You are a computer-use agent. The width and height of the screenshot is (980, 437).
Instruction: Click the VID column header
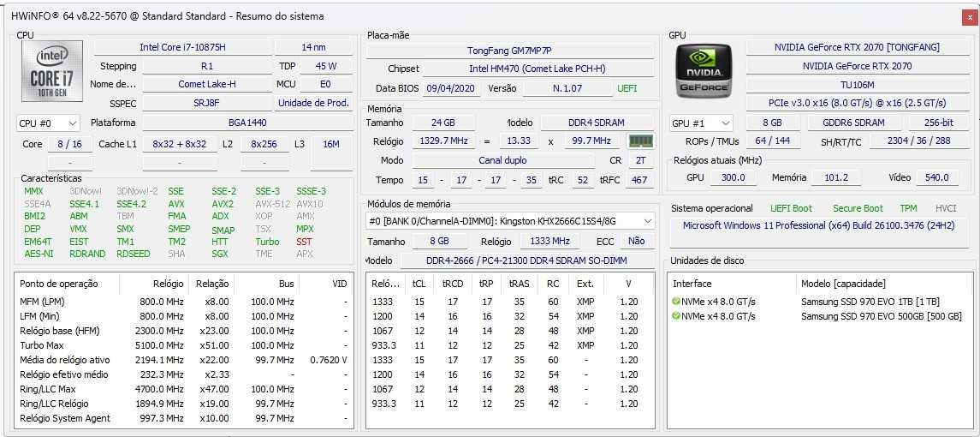324,284
